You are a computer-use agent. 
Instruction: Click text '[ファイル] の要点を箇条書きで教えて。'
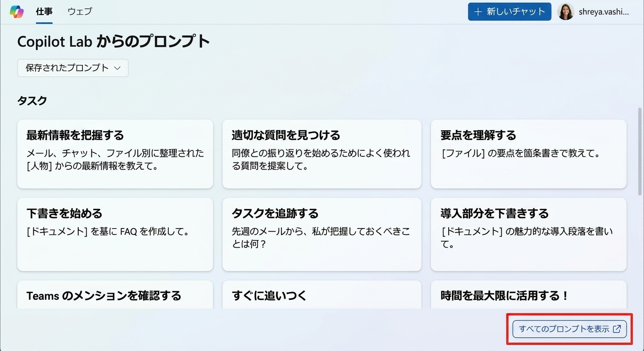pos(521,154)
